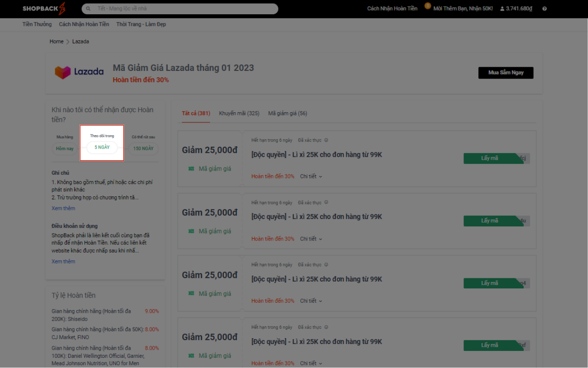Focus the search field 'Tết - Mang lộc về nhà'
The width and height of the screenshot is (588, 368).
pyautogui.click(x=180, y=9)
